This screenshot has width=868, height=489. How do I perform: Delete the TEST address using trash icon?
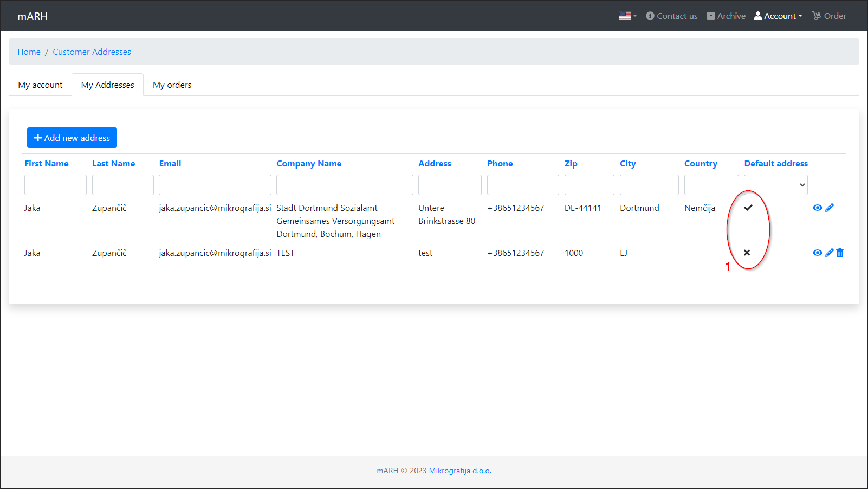point(840,253)
